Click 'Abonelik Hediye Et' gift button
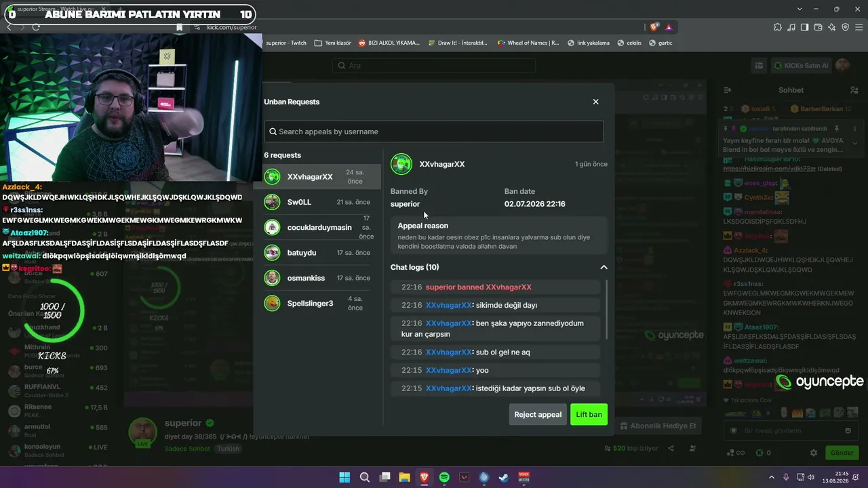 click(657, 426)
